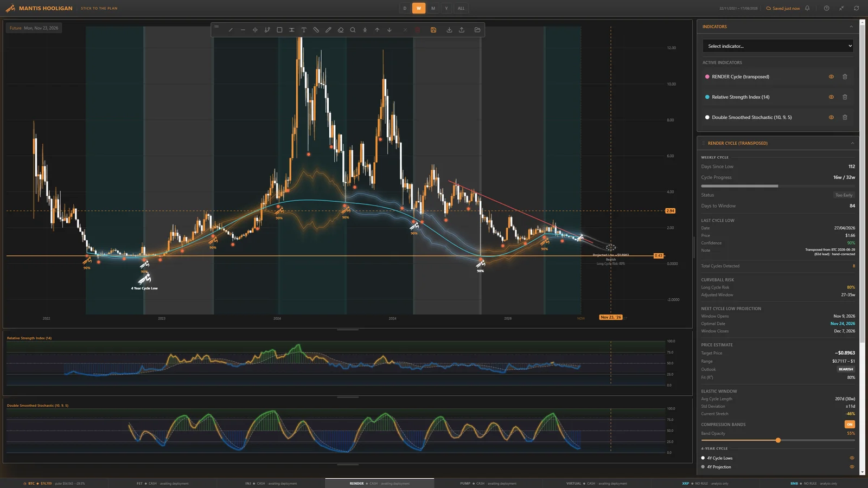Switch to the W weekly timeframe

click(x=418, y=8)
